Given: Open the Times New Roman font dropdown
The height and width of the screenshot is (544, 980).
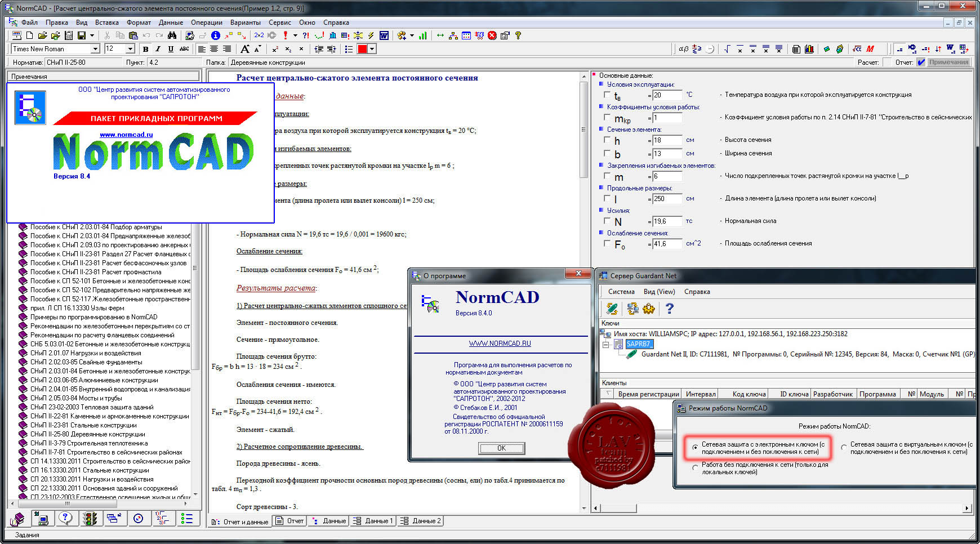Looking at the screenshot, I should pyautogui.click(x=95, y=49).
